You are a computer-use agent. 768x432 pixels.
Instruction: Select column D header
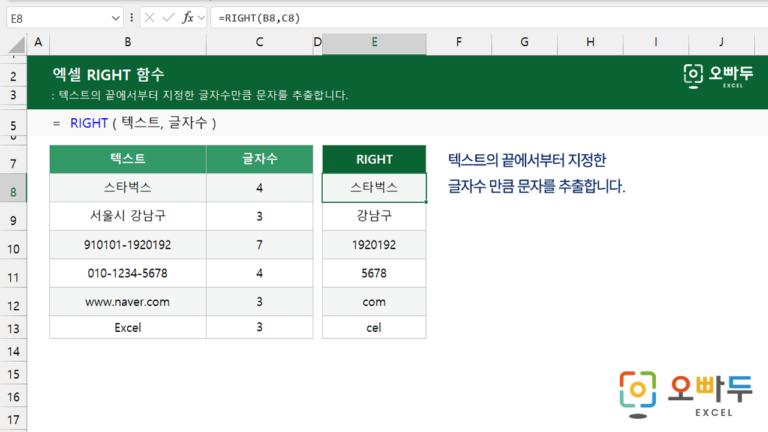317,42
